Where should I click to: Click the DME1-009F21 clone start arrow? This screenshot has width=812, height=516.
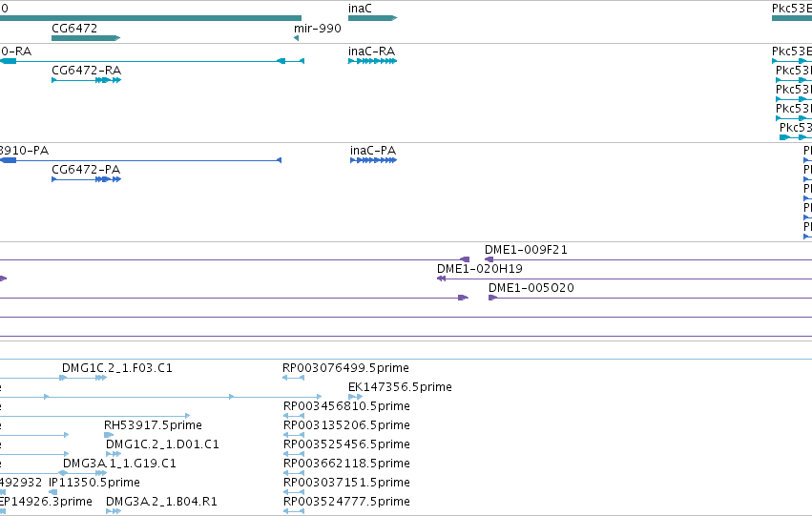tap(489, 259)
